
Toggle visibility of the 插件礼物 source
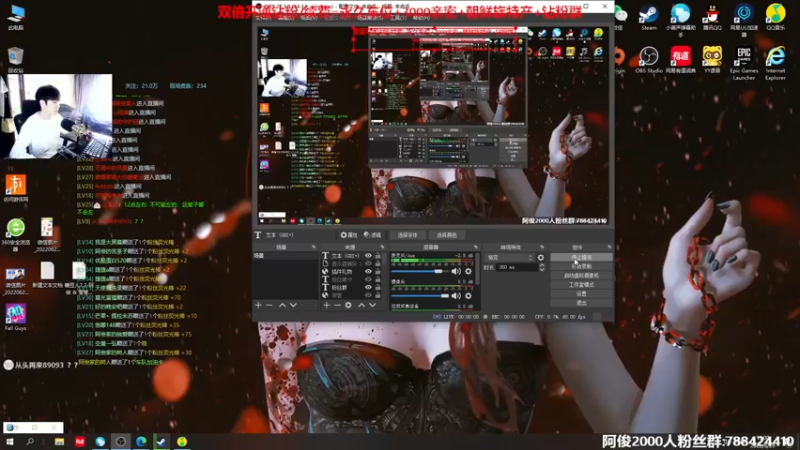368,271
